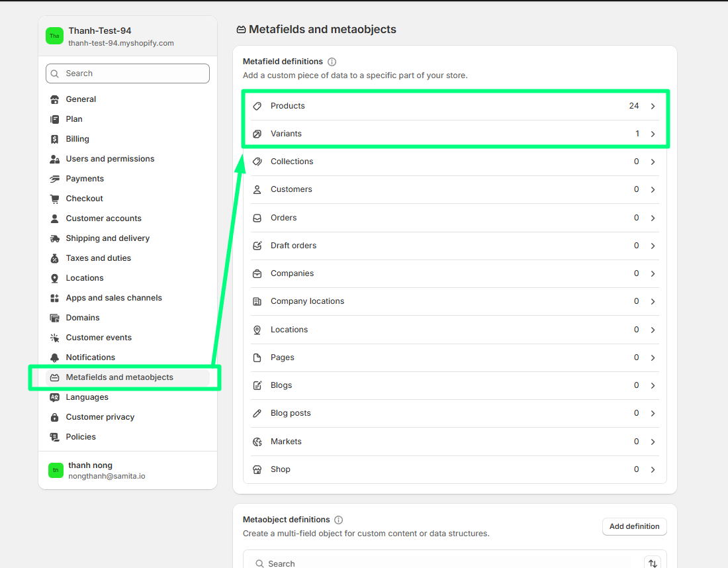The image size is (728, 568).
Task: Click the Markets globe icon
Action: click(257, 442)
